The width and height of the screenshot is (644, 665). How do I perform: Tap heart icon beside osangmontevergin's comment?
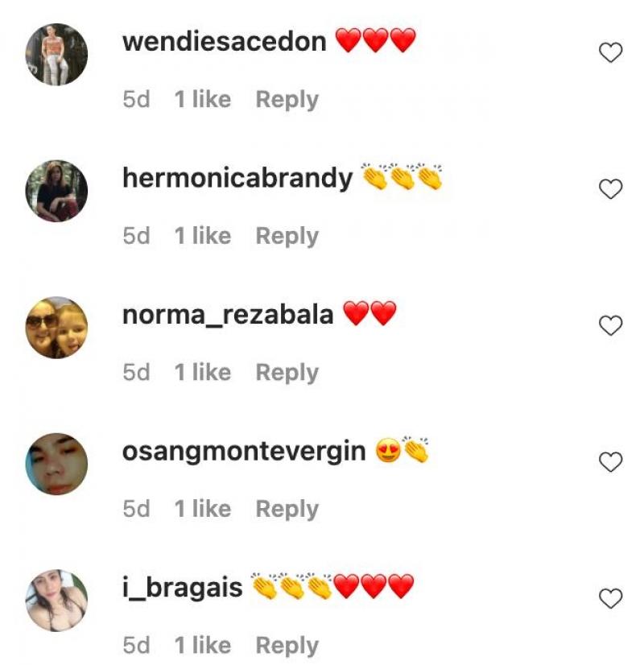[610, 462]
